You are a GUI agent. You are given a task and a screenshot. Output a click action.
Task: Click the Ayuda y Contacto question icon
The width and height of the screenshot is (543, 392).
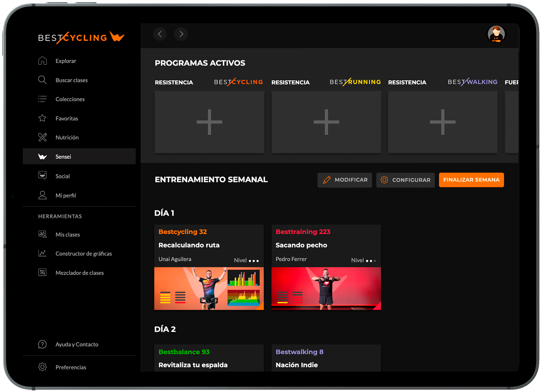tap(42, 344)
